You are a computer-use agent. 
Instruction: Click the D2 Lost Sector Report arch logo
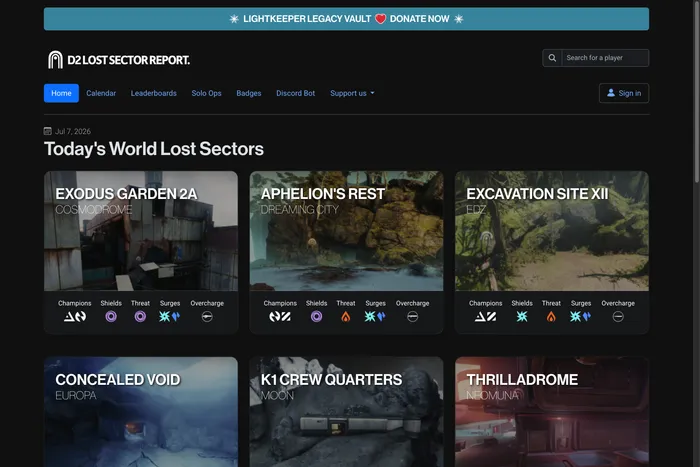click(x=55, y=59)
